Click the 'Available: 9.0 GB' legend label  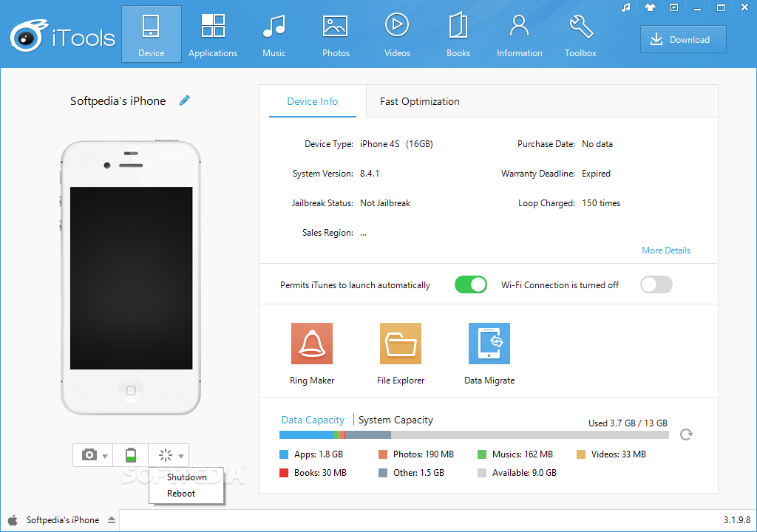click(x=524, y=473)
